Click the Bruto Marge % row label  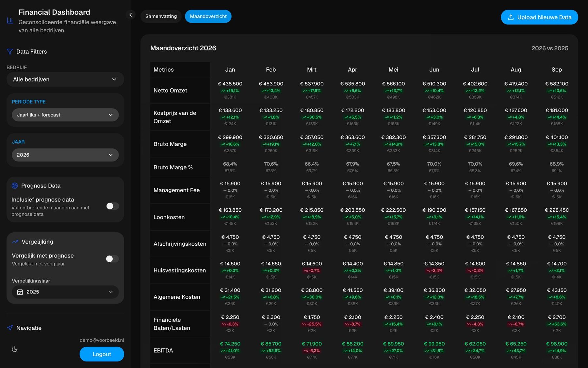[x=173, y=167]
